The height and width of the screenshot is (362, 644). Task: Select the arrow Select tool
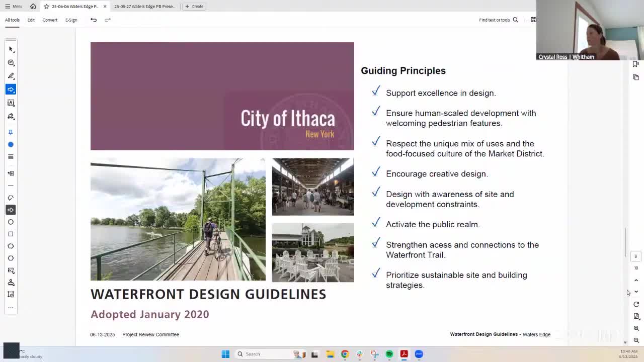tap(11, 49)
